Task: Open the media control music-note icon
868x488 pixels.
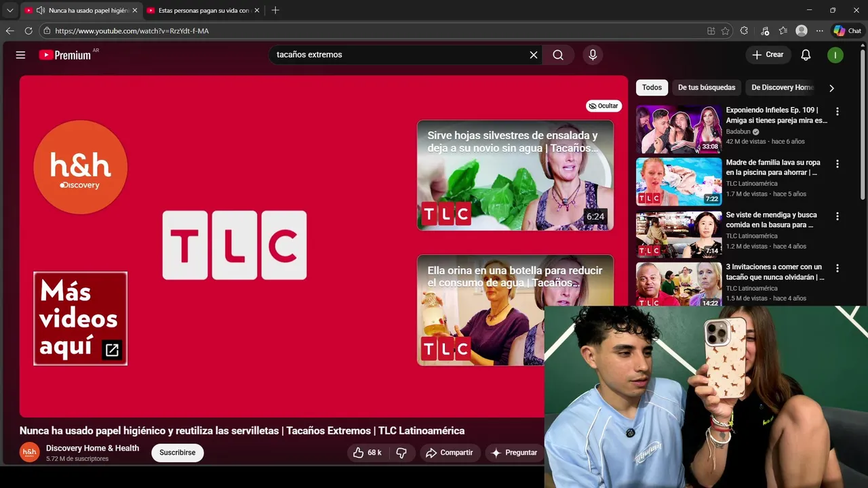Action: pos(765,30)
